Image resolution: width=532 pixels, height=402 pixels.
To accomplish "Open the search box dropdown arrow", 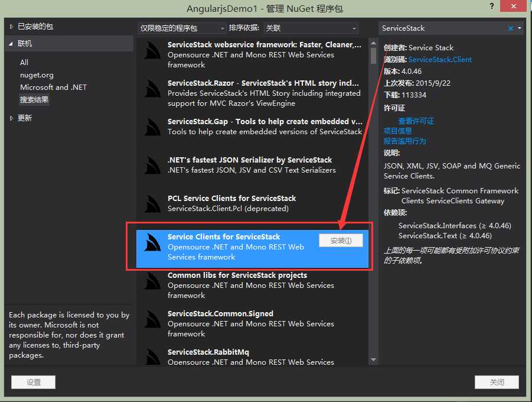I will click(x=520, y=28).
